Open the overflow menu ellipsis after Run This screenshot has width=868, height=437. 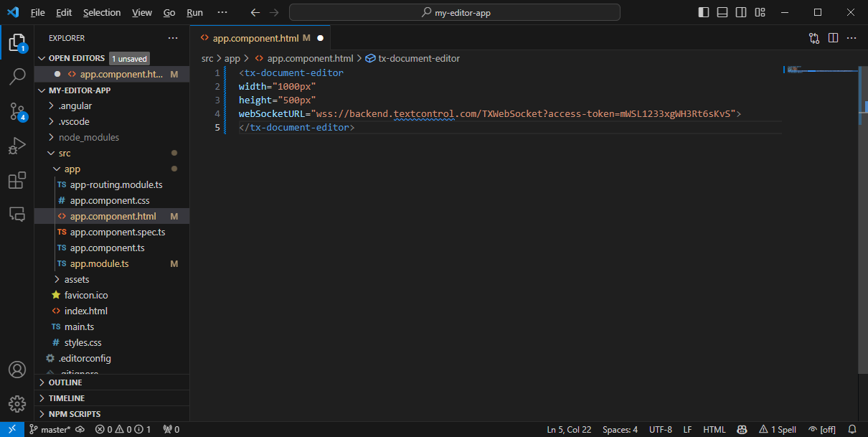222,12
